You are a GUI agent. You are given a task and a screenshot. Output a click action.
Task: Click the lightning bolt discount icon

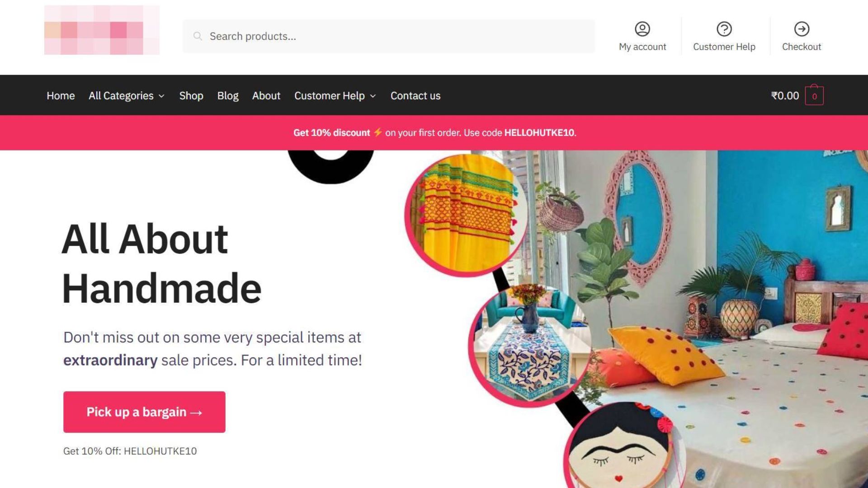(377, 132)
